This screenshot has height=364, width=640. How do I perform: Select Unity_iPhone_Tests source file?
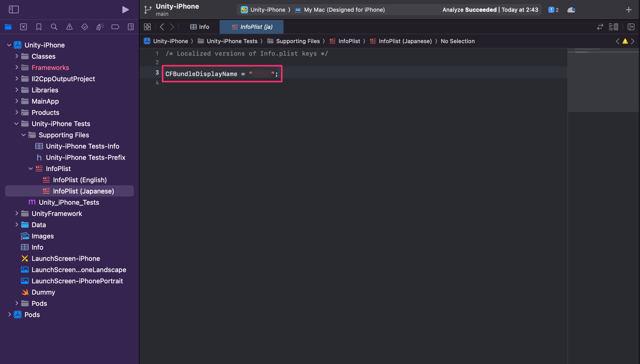pyautogui.click(x=69, y=202)
